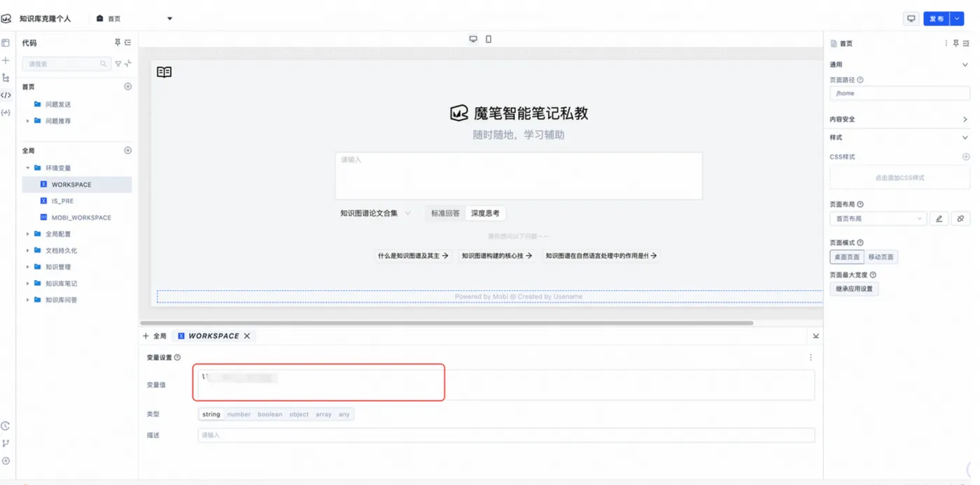Click the help icon next to 变量设置
The image size is (980, 485).
[177, 358]
